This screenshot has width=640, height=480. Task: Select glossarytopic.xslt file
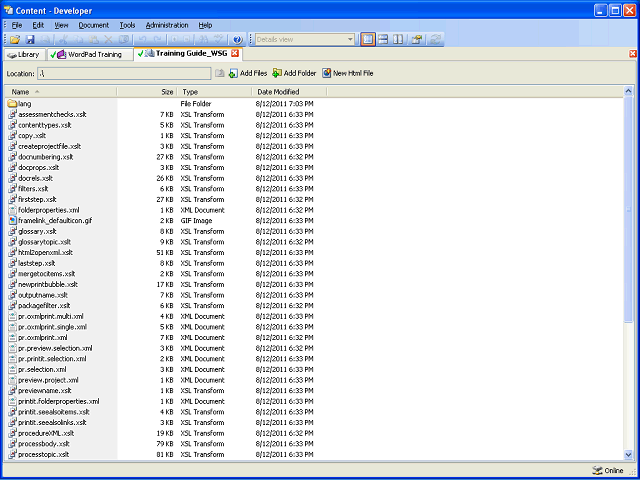click(44, 242)
